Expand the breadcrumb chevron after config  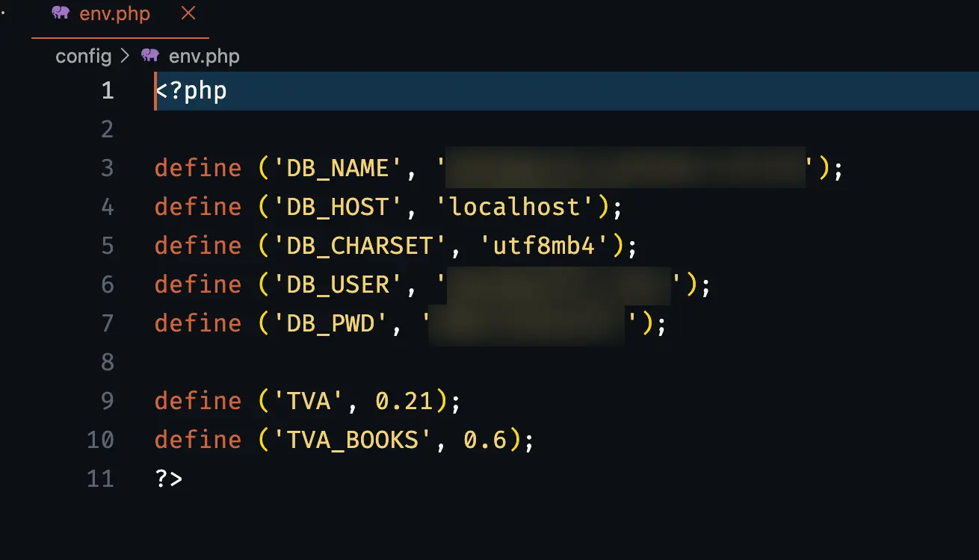(x=124, y=56)
